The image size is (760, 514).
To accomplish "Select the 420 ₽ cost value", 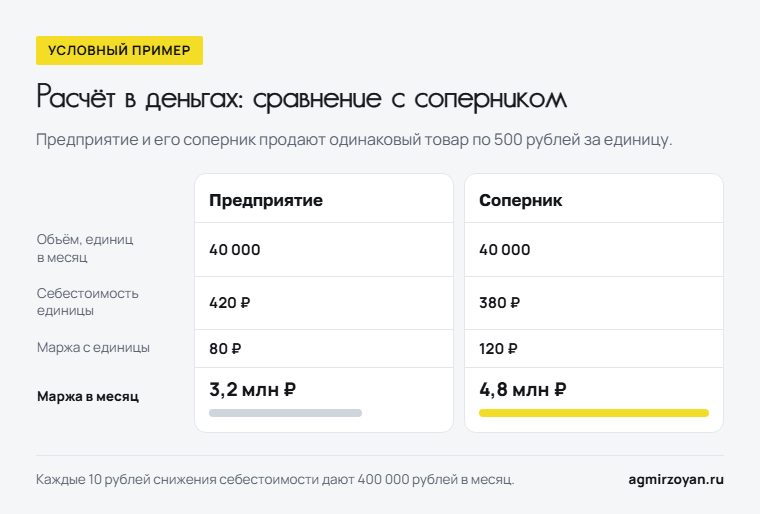I will [230, 303].
